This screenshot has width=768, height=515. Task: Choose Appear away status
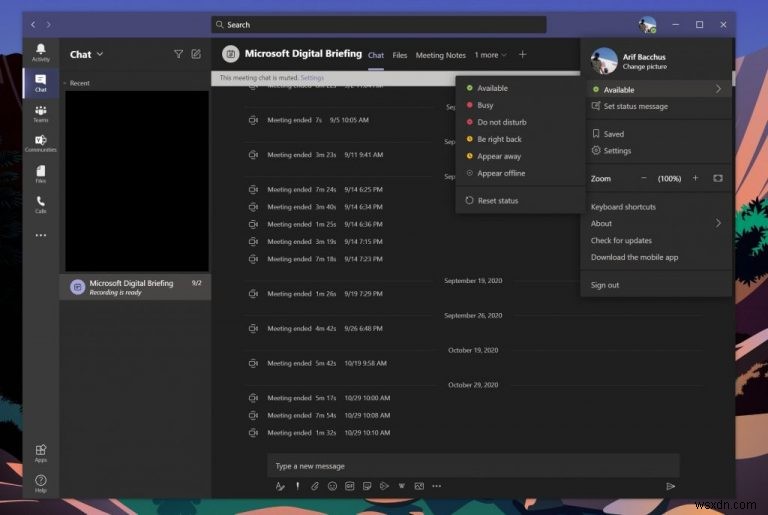point(500,156)
